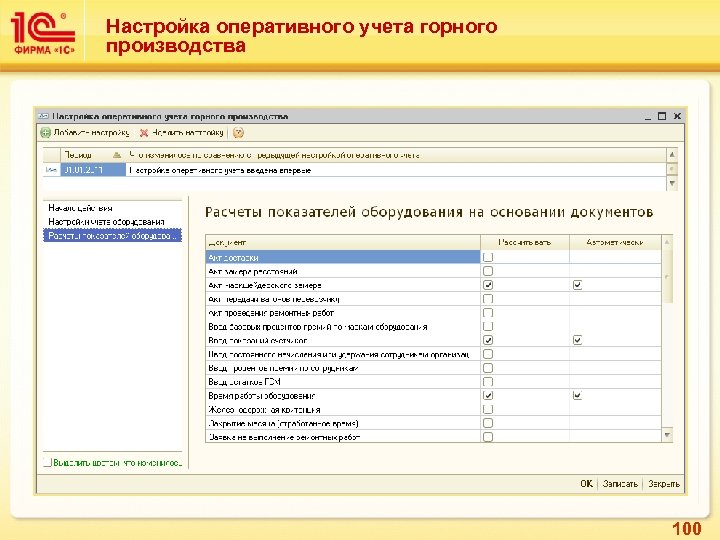
Task: Click the 'Автоматически' column header
Action: click(x=615, y=242)
